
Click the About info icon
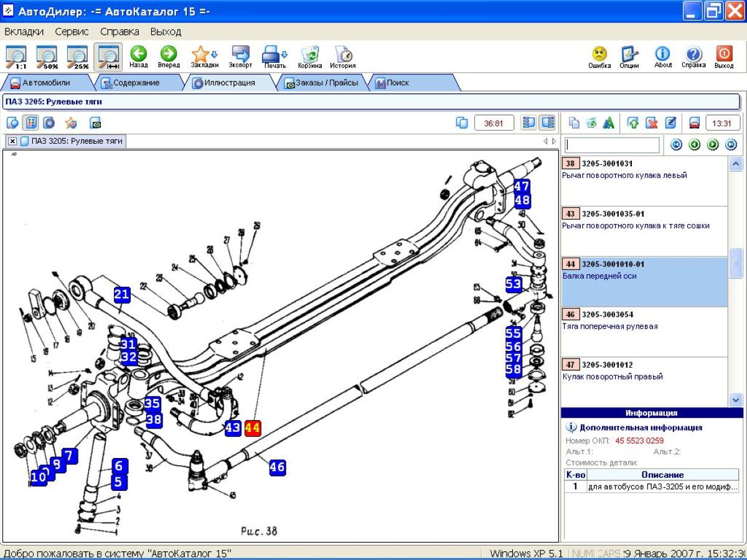(663, 55)
